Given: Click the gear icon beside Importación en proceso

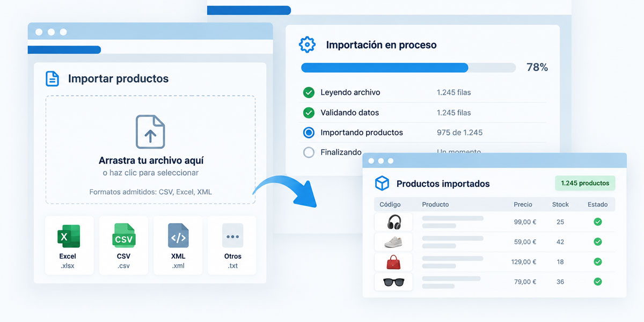Looking at the screenshot, I should tap(308, 45).
